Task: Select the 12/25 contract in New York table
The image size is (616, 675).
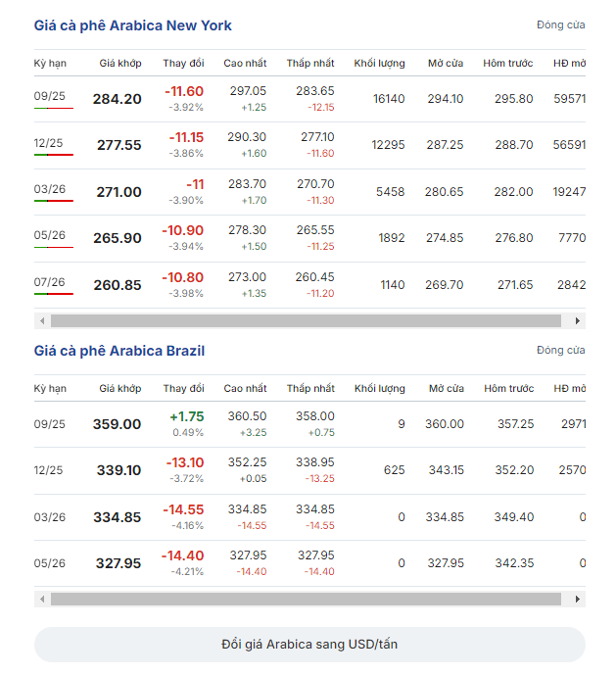Action: click(x=48, y=143)
